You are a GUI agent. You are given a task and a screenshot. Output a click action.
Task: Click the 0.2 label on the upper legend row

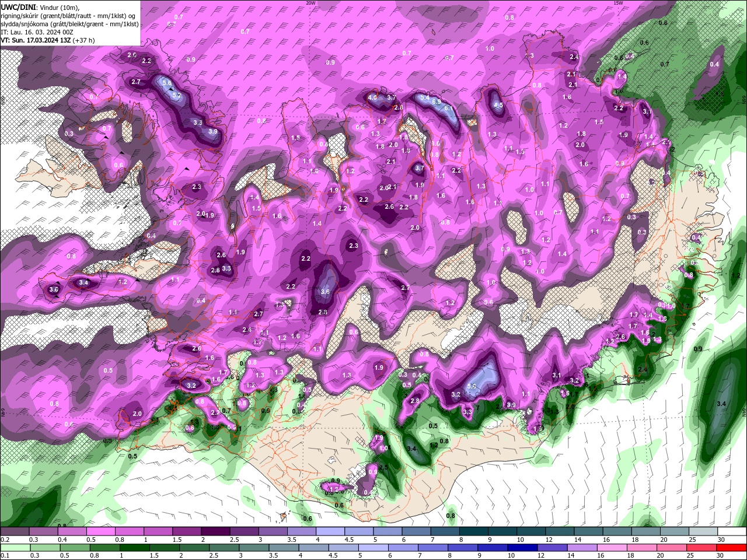tap(5, 540)
